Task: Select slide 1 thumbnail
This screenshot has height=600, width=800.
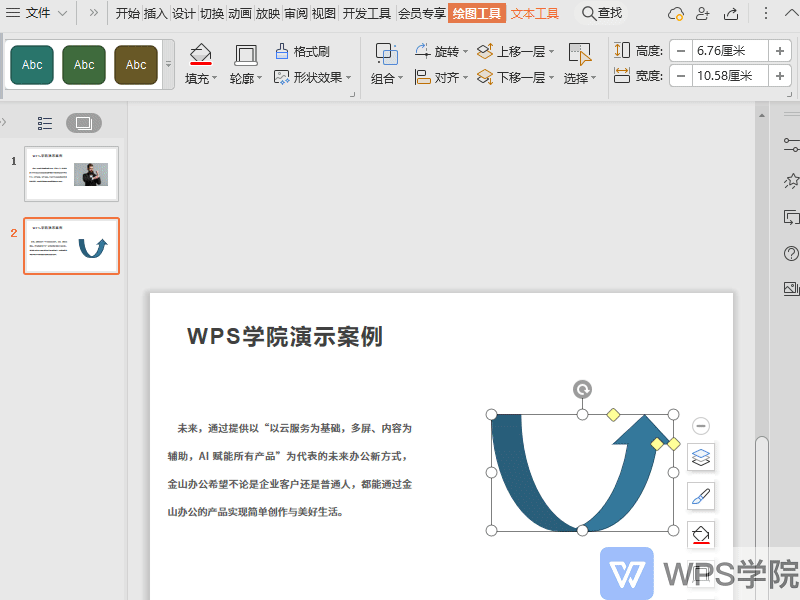Action: click(71, 174)
